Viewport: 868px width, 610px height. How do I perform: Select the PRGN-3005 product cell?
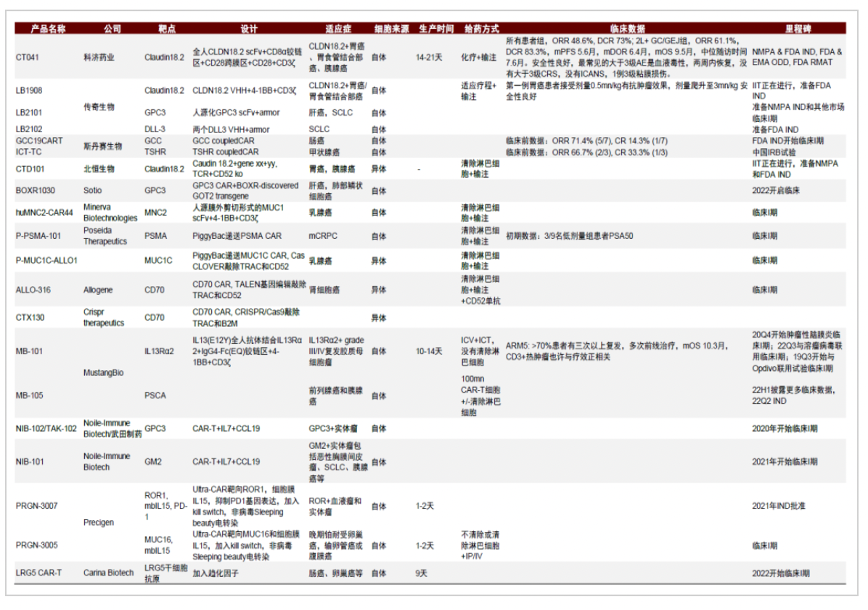(x=37, y=545)
